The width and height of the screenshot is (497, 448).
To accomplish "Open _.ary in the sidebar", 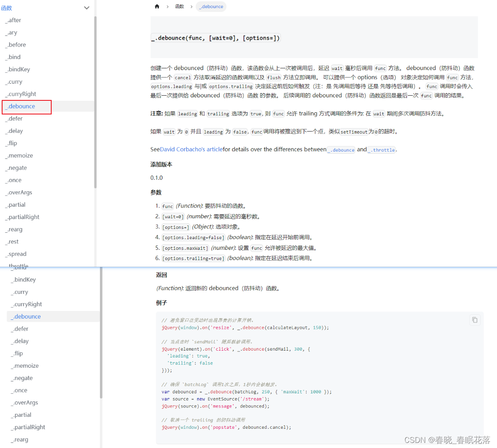I will pyautogui.click(x=12, y=32).
